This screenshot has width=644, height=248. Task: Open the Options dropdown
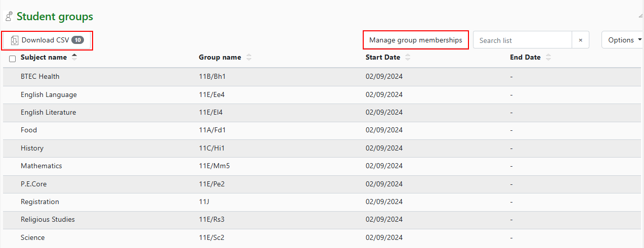pyautogui.click(x=624, y=40)
